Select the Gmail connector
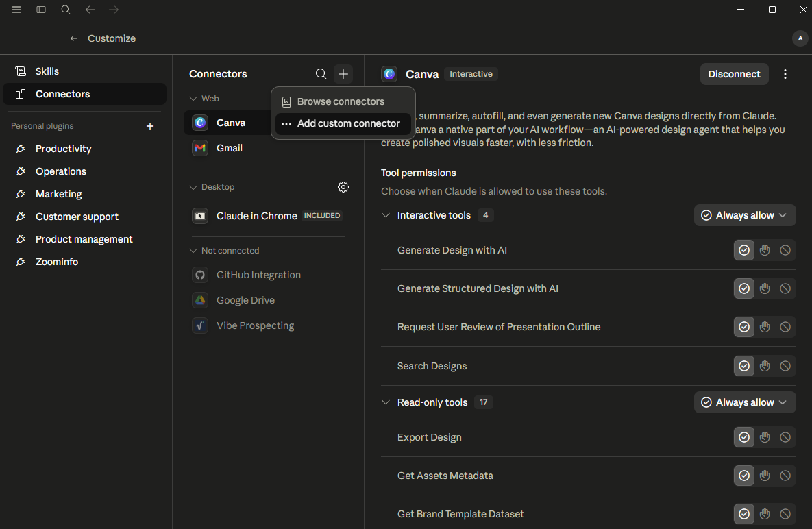The image size is (812, 529). pyautogui.click(x=269, y=148)
